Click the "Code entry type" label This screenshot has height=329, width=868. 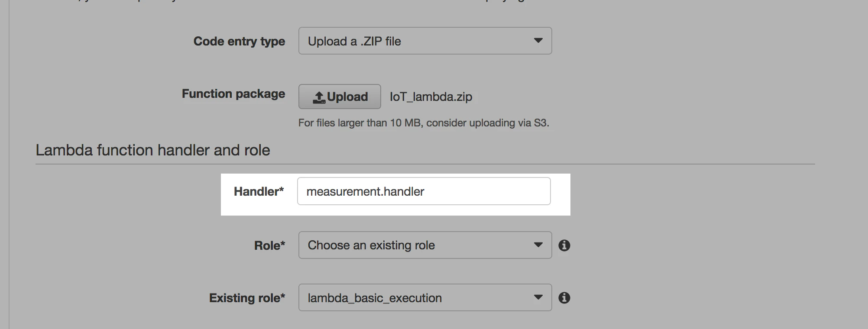(239, 42)
